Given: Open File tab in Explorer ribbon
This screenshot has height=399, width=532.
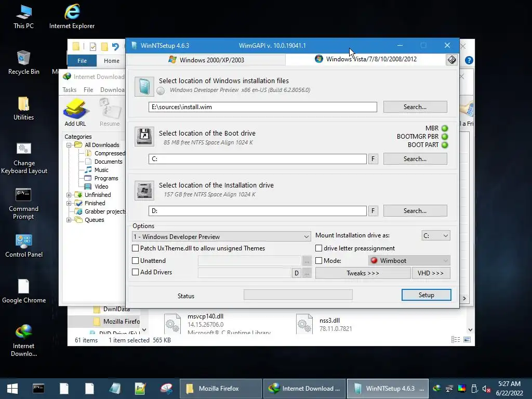Looking at the screenshot, I should click(82, 61).
